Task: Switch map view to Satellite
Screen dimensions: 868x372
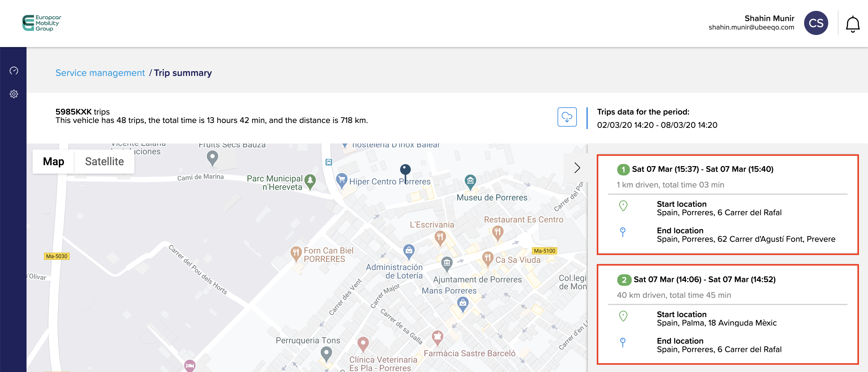Action: (x=104, y=161)
